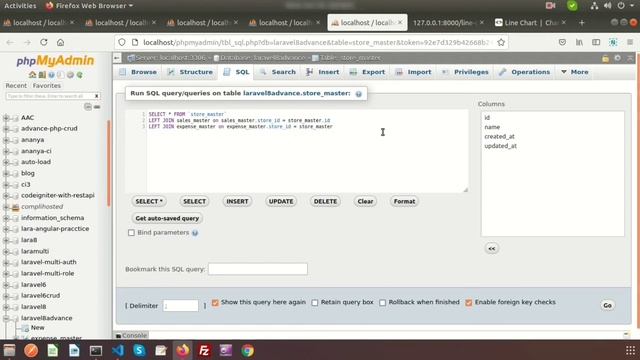This screenshot has width=640, height=360.
Task: Open phpMyAdmin home icon in sidebar
Action: [32, 75]
